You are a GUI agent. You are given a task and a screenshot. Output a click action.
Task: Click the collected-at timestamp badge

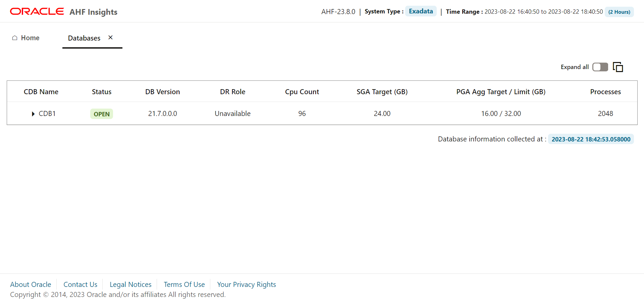[x=591, y=139]
